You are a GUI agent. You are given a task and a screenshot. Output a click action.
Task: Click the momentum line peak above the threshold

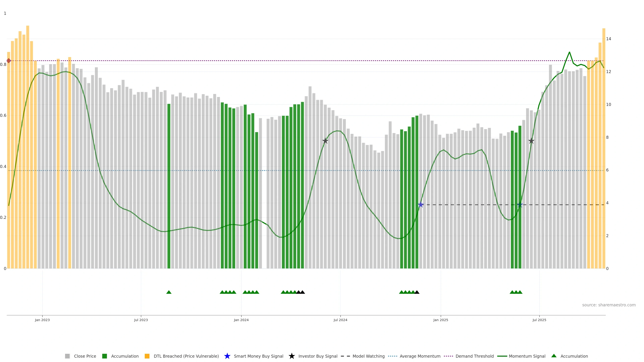(x=569, y=52)
